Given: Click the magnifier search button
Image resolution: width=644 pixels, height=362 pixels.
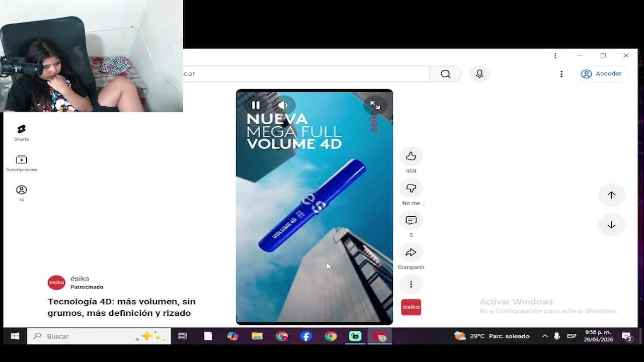Looking at the screenshot, I should pos(446,74).
